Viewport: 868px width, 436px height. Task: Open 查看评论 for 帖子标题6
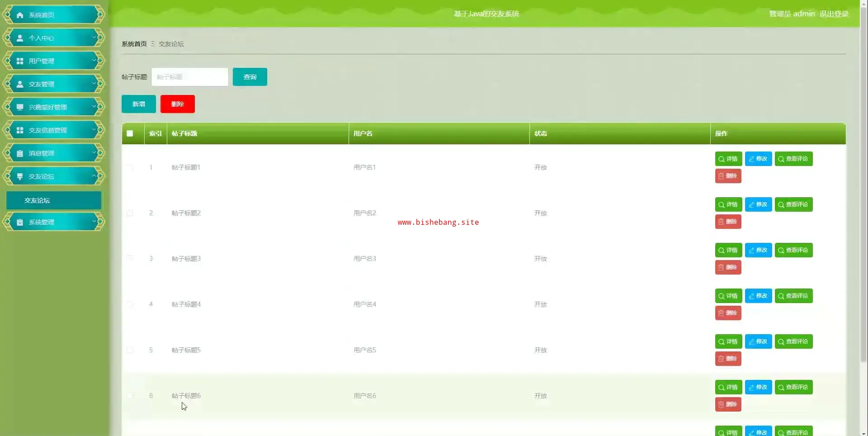[x=794, y=387]
